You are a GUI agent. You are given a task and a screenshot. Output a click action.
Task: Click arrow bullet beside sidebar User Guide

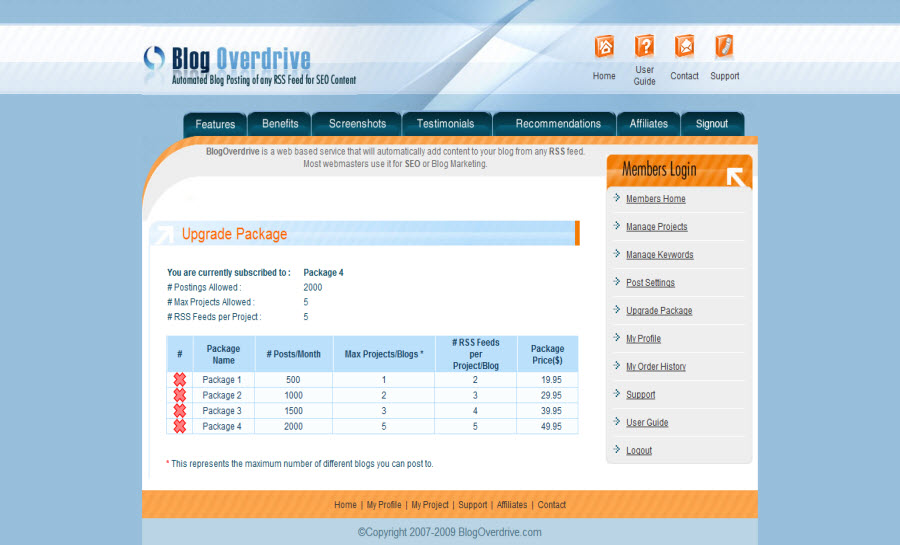(617, 422)
